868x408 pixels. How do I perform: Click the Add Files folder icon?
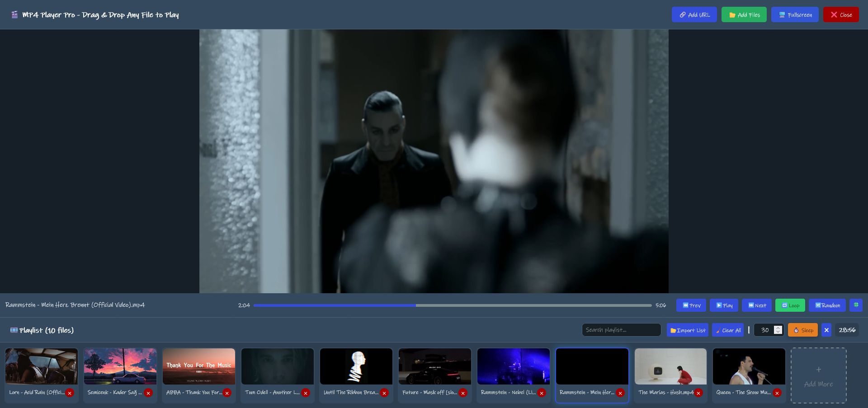[732, 14]
